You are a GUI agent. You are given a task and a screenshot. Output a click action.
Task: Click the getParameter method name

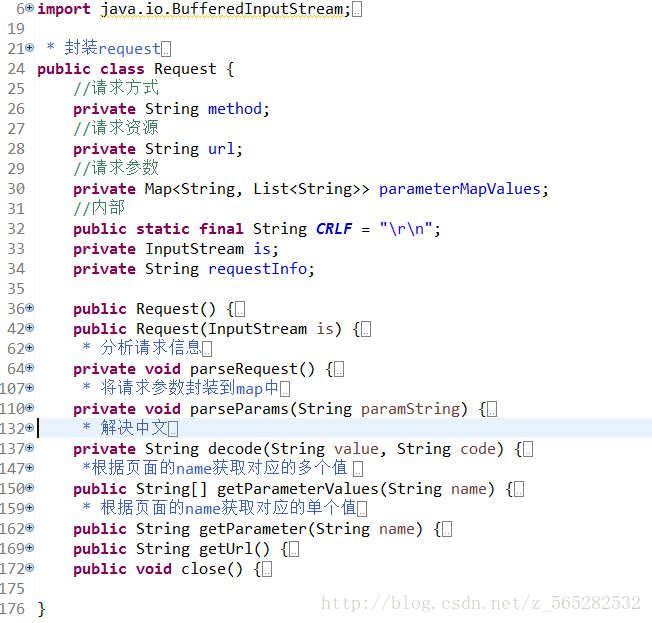pos(253,529)
